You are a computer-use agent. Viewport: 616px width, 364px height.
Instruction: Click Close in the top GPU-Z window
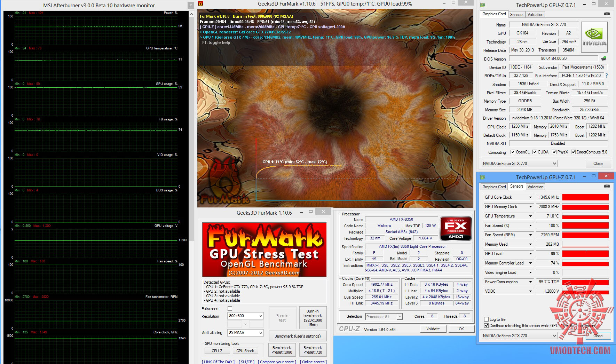(x=598, y=164)
